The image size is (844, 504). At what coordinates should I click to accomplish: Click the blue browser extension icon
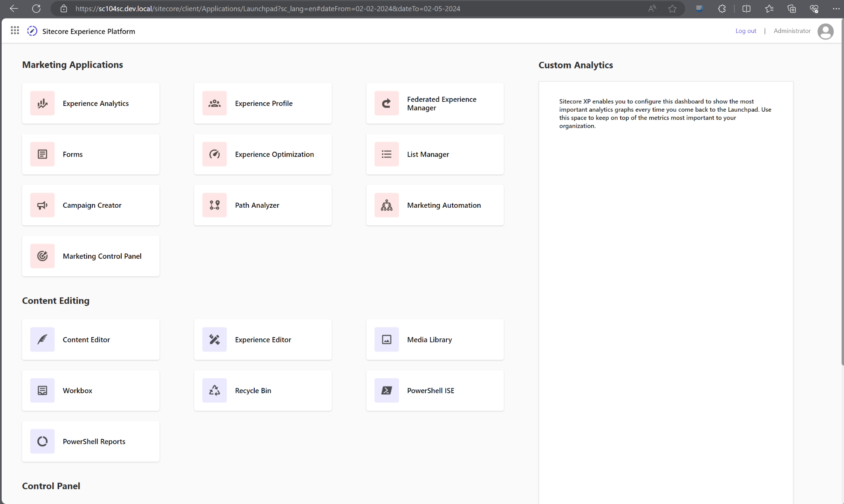pyautogui.click(x=699, y=9)
